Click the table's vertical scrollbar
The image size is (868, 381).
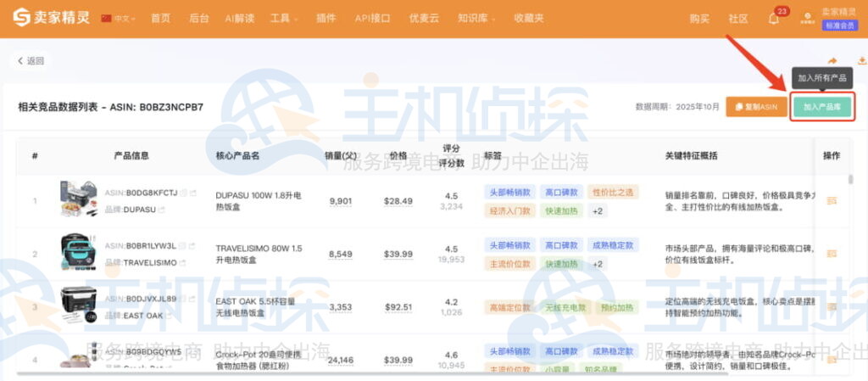coord(851,180)
